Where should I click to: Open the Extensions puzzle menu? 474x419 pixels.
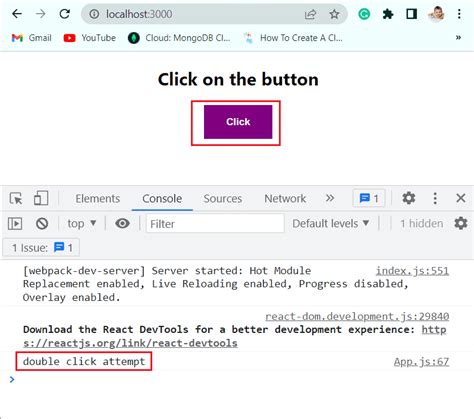click(388, 14)
